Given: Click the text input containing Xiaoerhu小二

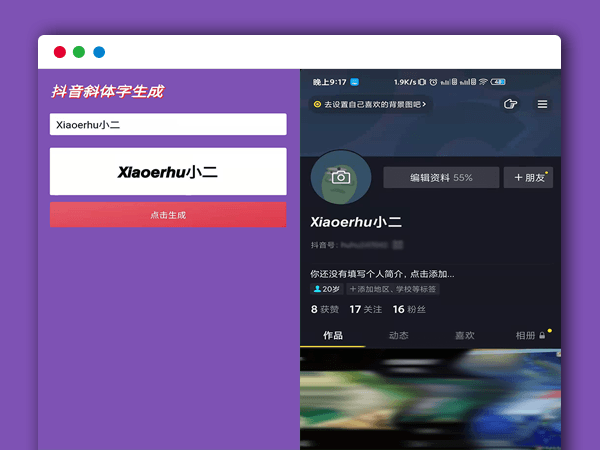Looking at the screenshot, I should point(168,125).
